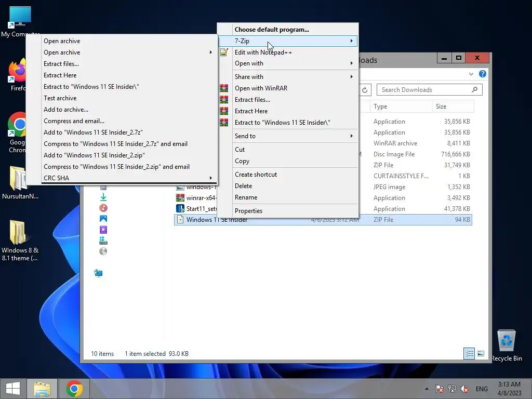Click the Search Downloads field
This screenshot has width=532, height=399.
point(429,90)
